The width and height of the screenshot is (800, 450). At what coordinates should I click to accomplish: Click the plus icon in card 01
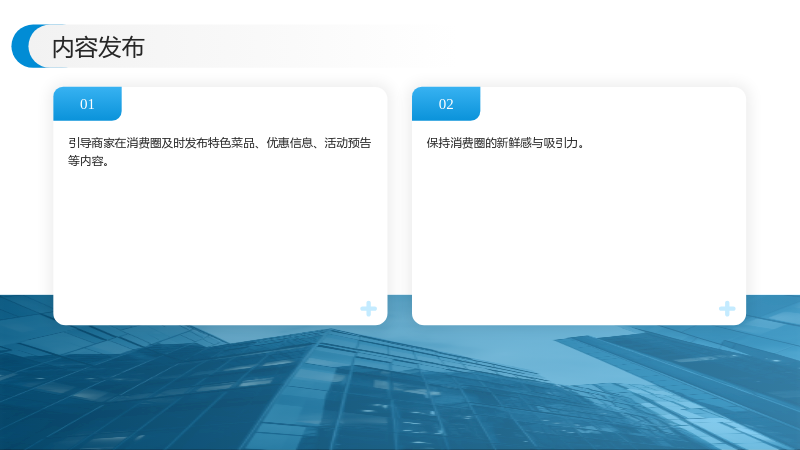pyautogui.click(x=368, y=309)
